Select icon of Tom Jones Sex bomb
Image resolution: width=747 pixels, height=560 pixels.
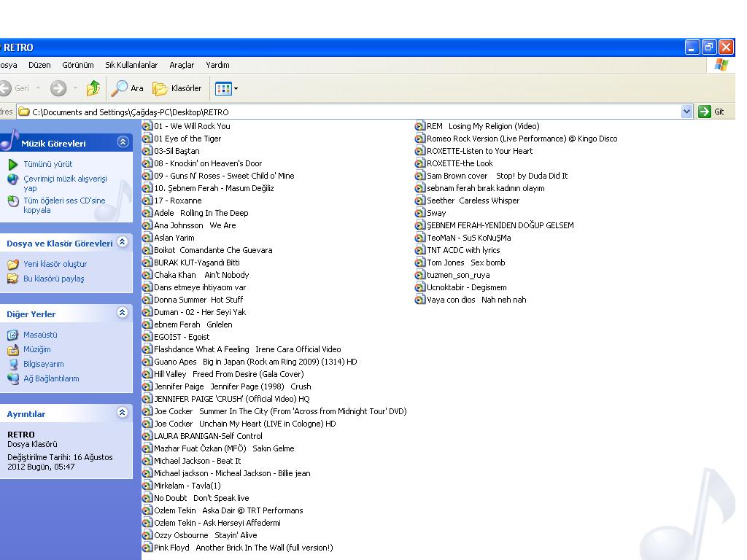419,262
